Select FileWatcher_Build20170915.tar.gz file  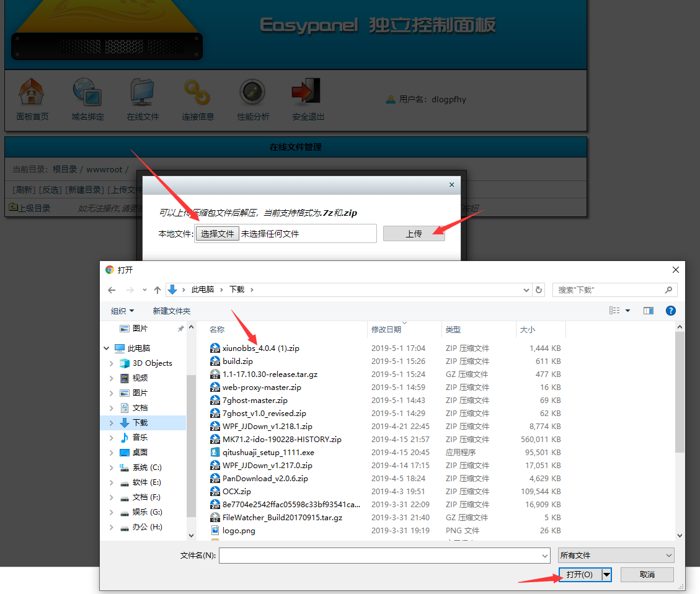click(x=277, y=517)
